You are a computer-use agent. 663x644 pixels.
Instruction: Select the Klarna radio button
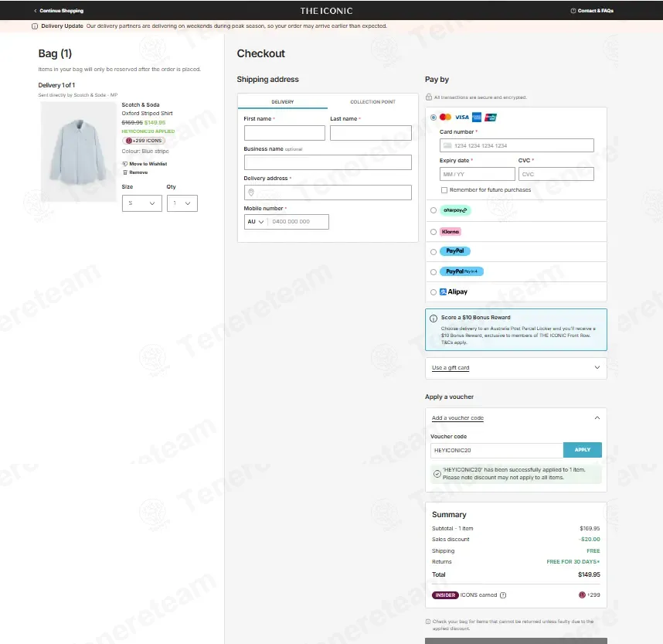433,232
